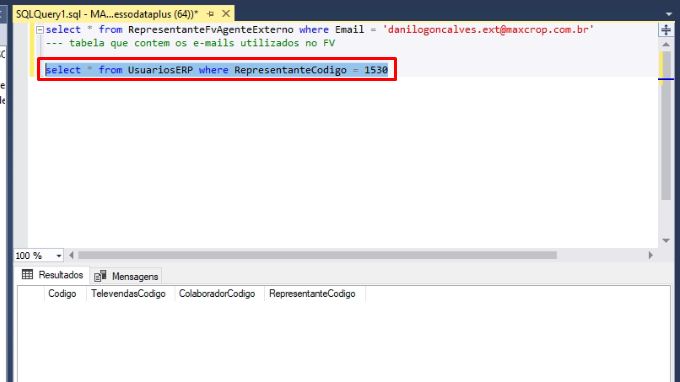This screenshot has width=680, height=382.
Task: Pin the SQLQuery1.sql tab
Action: [211, 14]
